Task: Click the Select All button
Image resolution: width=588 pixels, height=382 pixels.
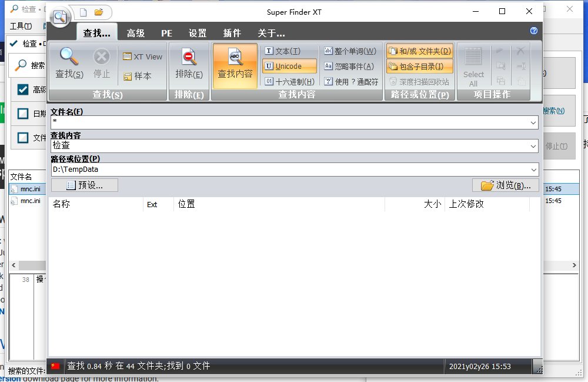Action: tap(473, 67)
